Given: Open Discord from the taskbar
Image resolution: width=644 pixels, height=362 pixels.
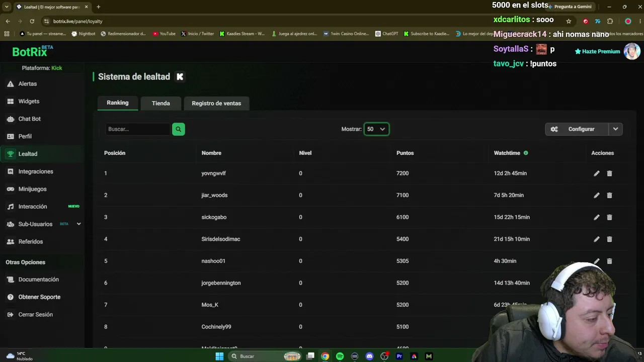Looking at the screenshot, I should 369,356.
